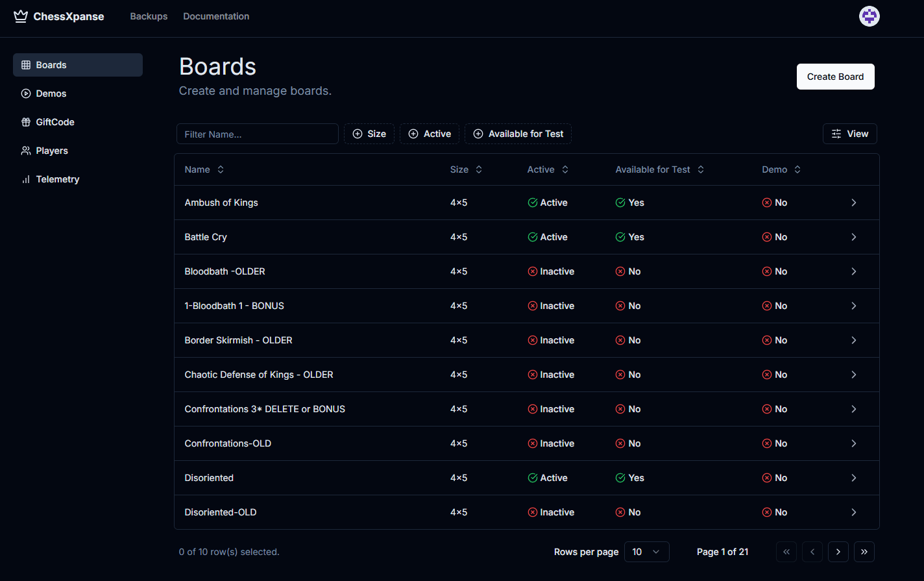Click the Create Board button
924x581 pixels.
(835, 76)
